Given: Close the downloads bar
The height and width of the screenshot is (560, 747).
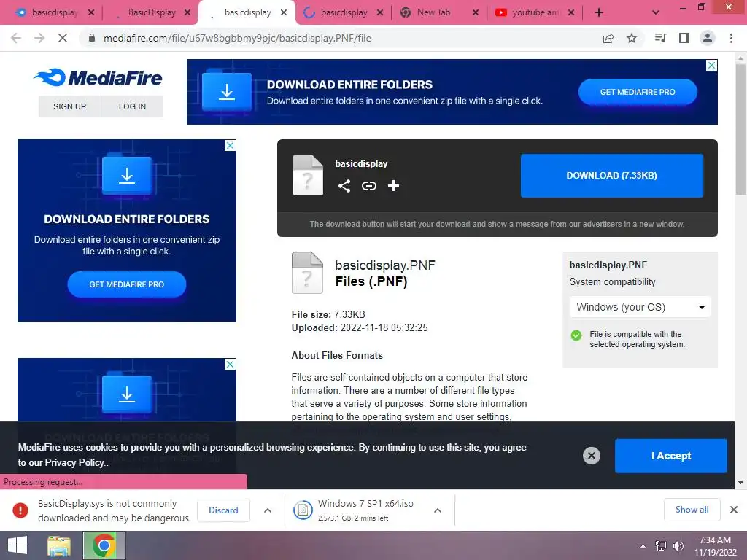Looking at the screenshot, I should coord(734,510).
